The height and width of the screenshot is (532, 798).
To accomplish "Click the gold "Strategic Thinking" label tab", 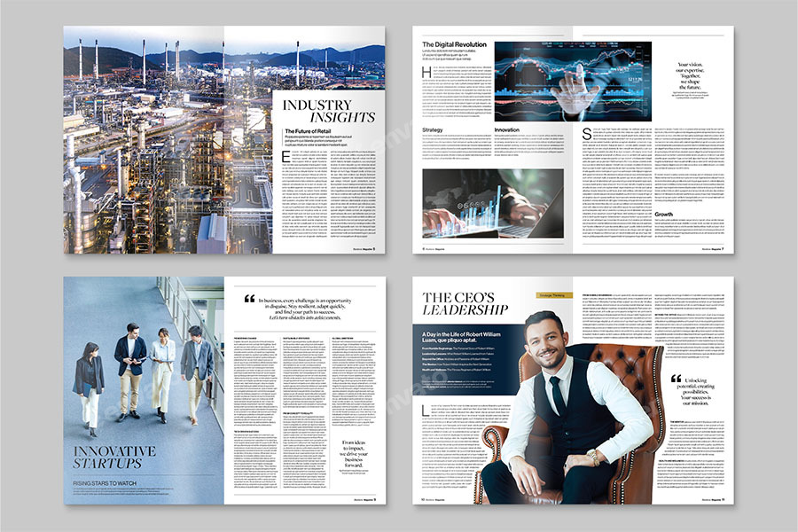I will [552, 294].
